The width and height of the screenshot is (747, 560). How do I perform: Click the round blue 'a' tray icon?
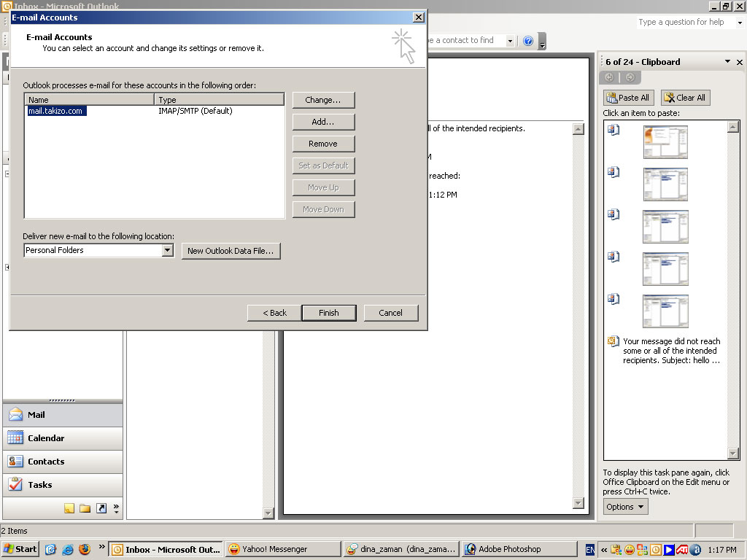[695, 550]
